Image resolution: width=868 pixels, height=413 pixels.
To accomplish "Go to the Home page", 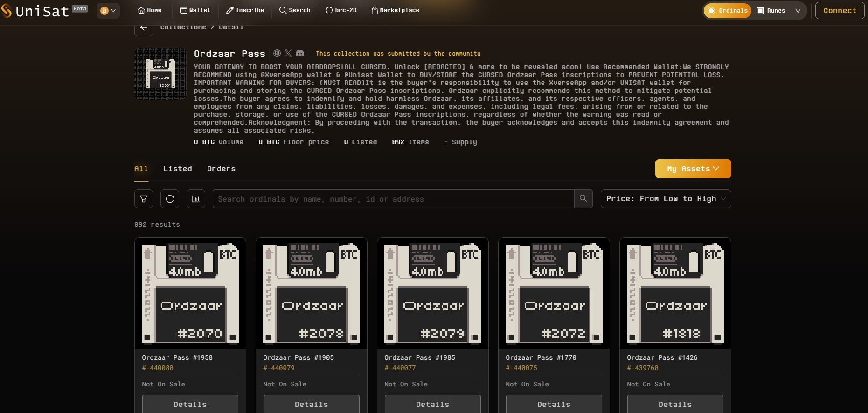I will pos(150,10).
